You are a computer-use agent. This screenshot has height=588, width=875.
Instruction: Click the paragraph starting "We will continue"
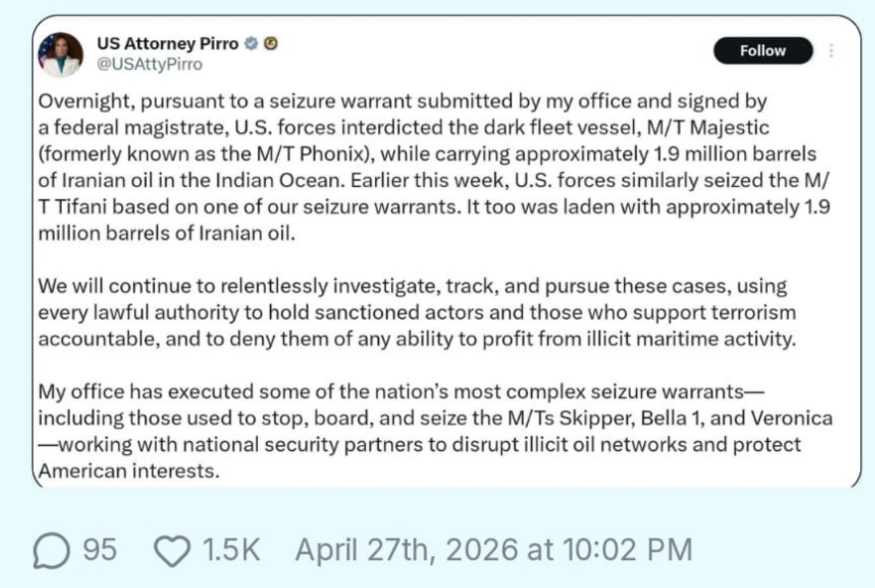coord(417,312)
